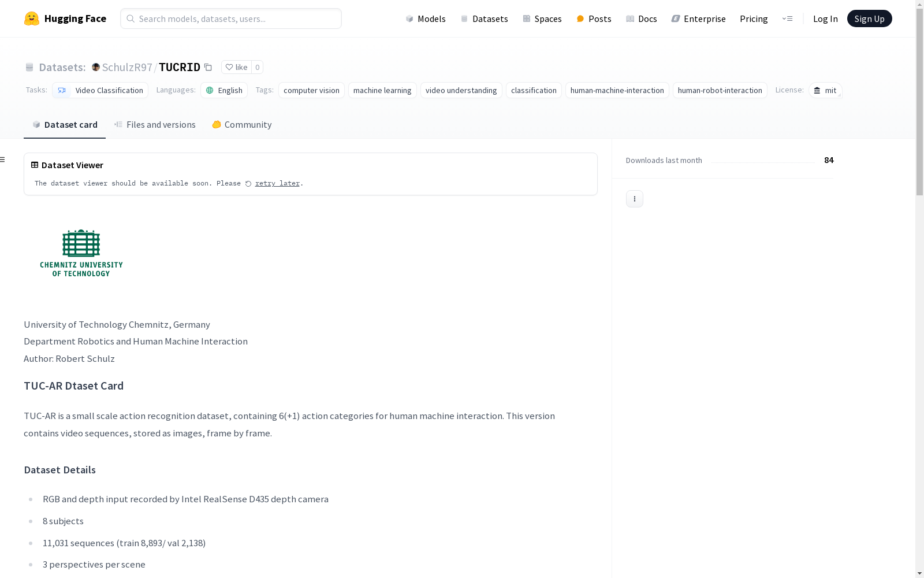Open Docs in the top navigation
Screen dimensions: 924x578
click(642, 18)
